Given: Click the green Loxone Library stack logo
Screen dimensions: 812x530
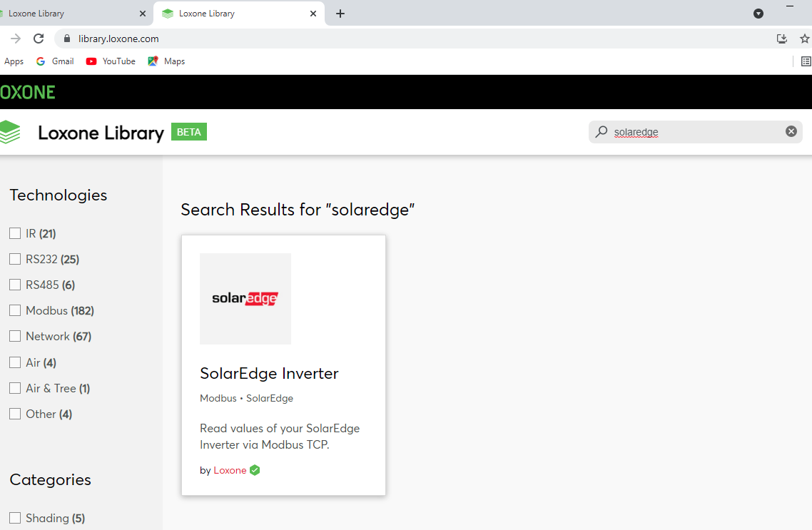Looking at the screenshot, I should tap(10, 132).
